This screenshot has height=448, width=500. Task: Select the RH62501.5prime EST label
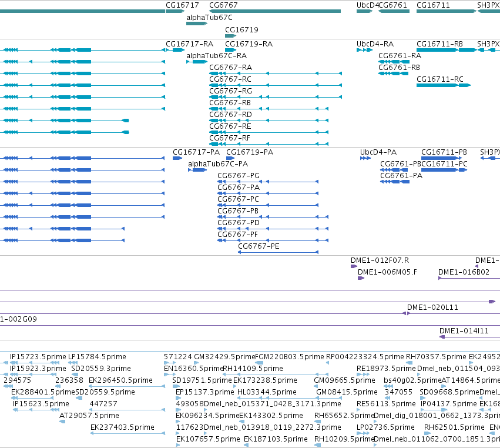(454, 427)
